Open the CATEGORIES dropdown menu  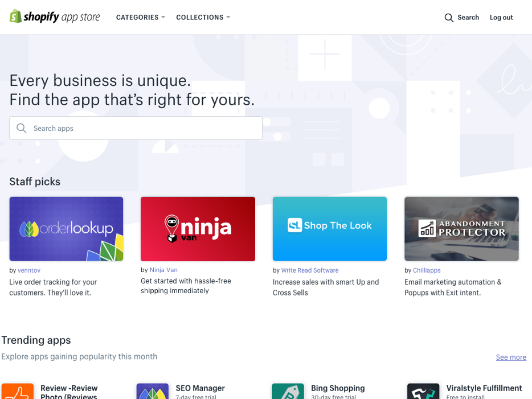[141, 17]
